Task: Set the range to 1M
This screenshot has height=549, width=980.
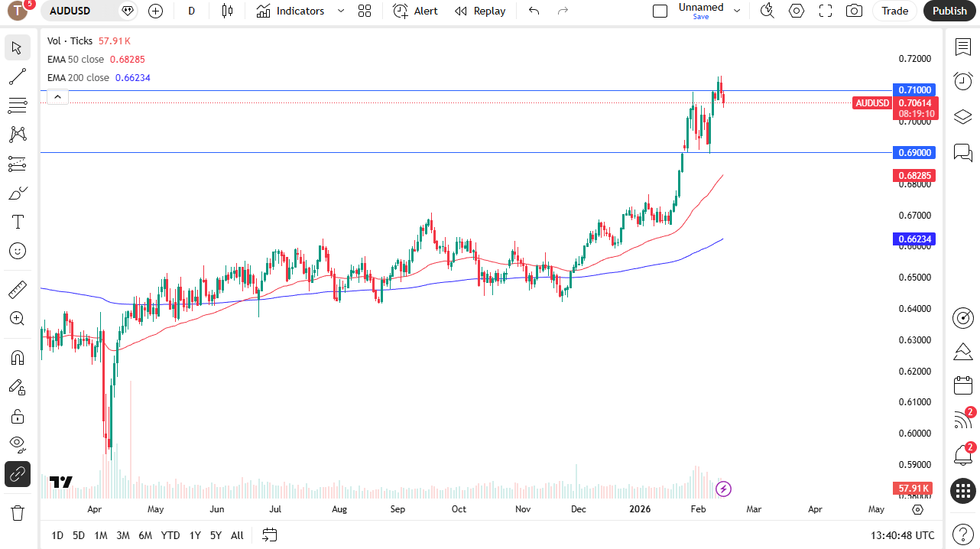Action: pos(101,535)
